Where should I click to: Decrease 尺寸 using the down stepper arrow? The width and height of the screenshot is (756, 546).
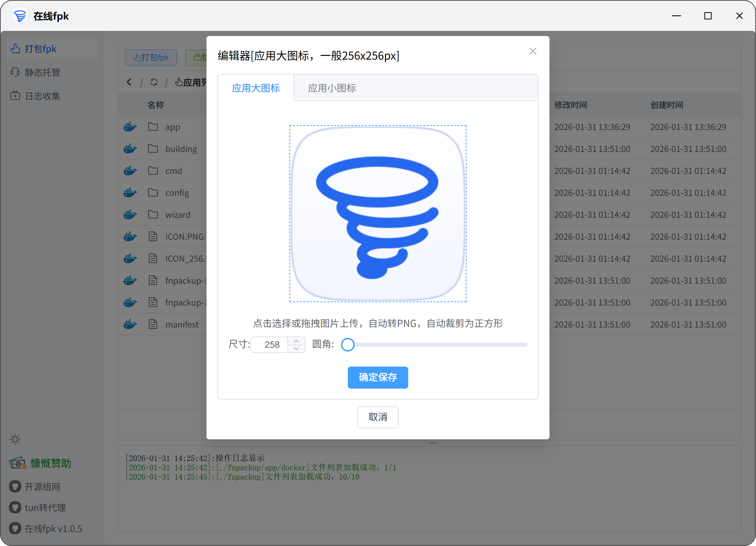click(296, 349)
